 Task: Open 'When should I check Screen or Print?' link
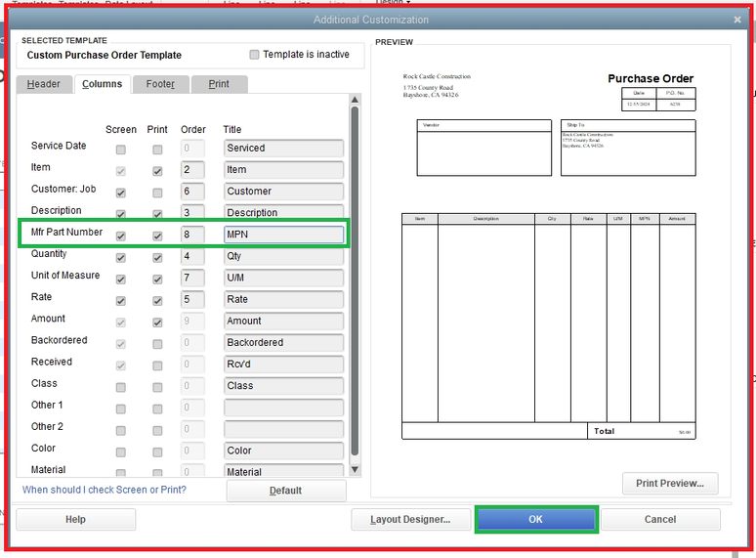pos(105,490)
